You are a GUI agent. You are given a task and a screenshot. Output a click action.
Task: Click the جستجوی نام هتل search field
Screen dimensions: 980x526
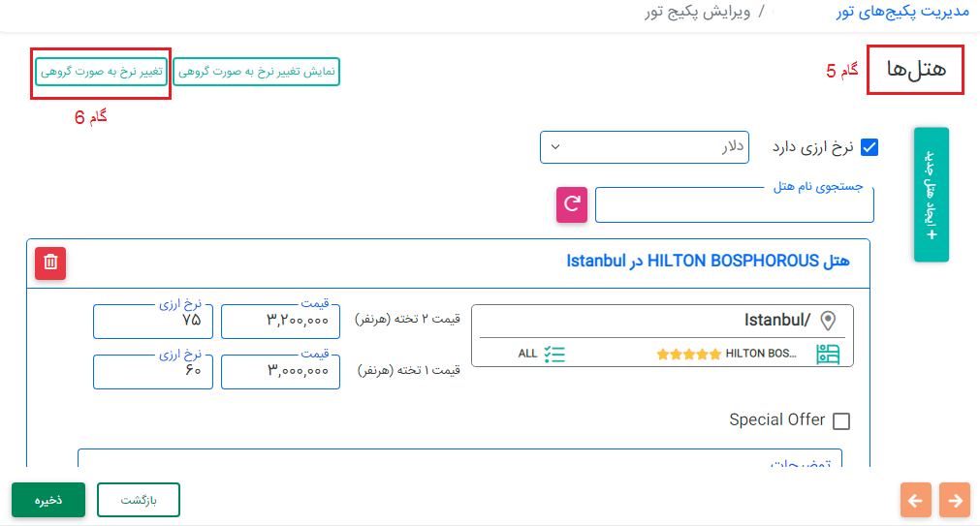[734, 205]
